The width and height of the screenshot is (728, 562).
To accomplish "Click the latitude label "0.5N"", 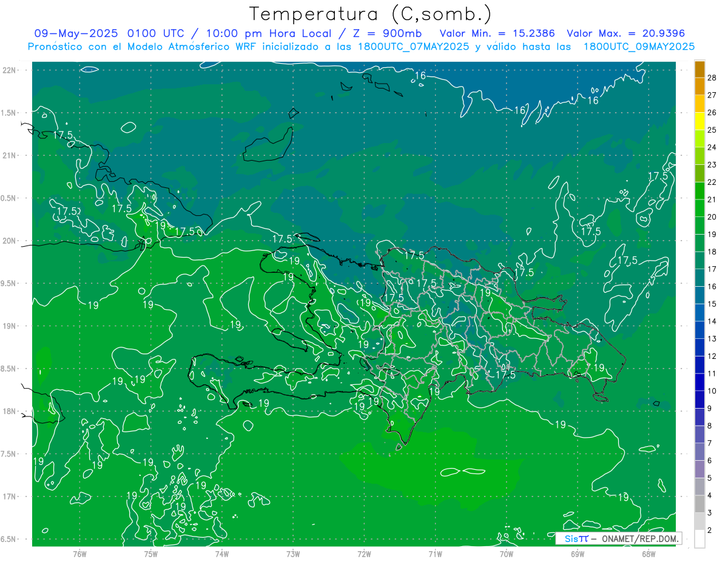I will click(9, 198).
